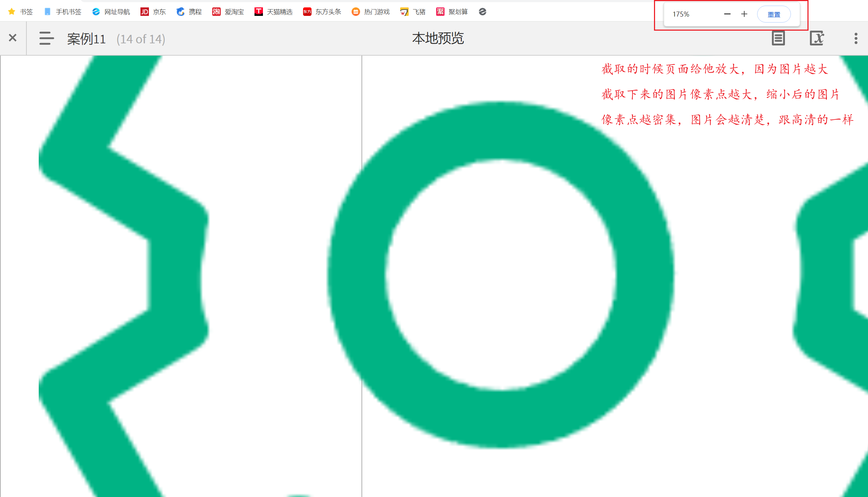The image size is (868, 497).
Task: Increase zoom with the plus button
Action: coord(744,14)
